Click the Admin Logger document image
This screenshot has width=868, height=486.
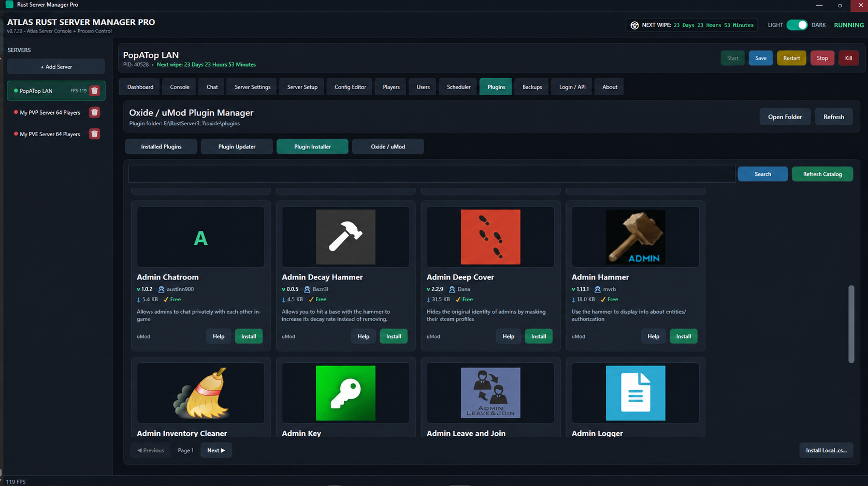(x=635, y=393)
